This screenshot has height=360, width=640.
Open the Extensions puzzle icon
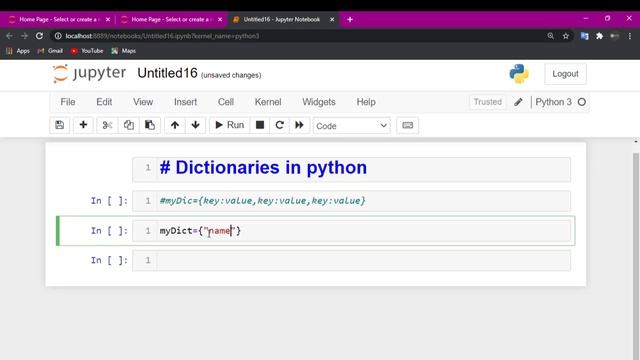pyautogui.click(x=600, y=36)
